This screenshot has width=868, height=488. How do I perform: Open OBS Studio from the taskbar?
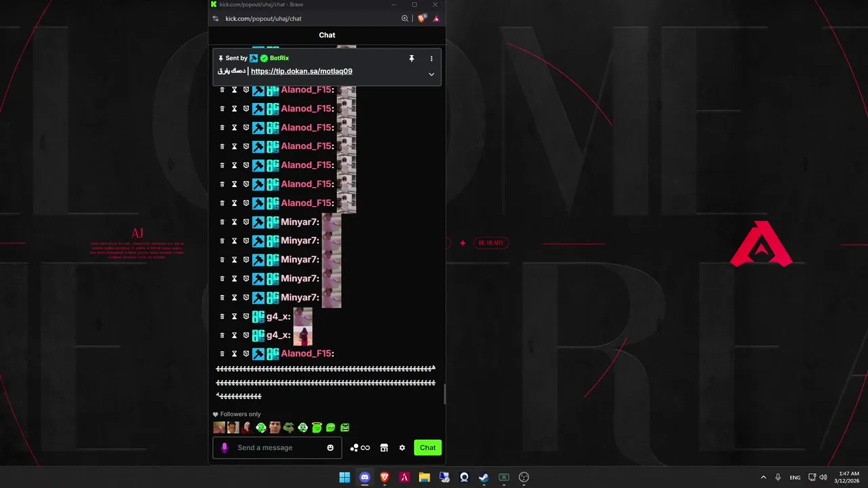[524, 477]
